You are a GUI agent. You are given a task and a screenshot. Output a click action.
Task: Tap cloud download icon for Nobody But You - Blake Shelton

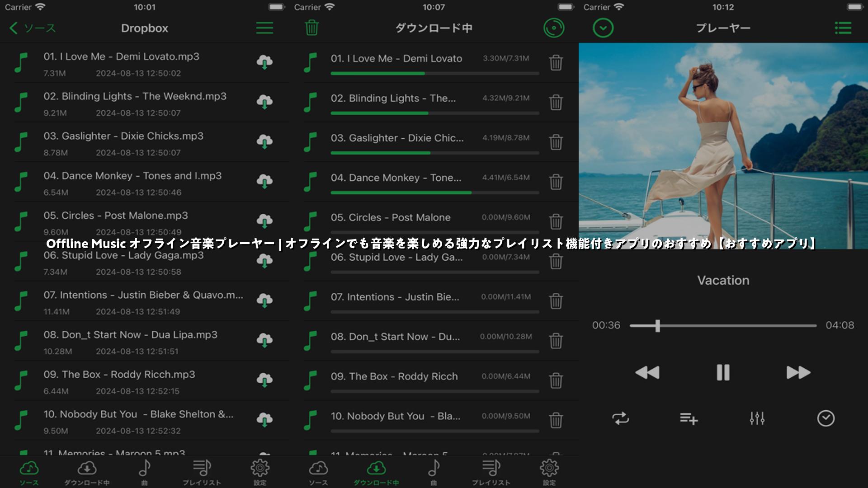(x=264, y=420)
